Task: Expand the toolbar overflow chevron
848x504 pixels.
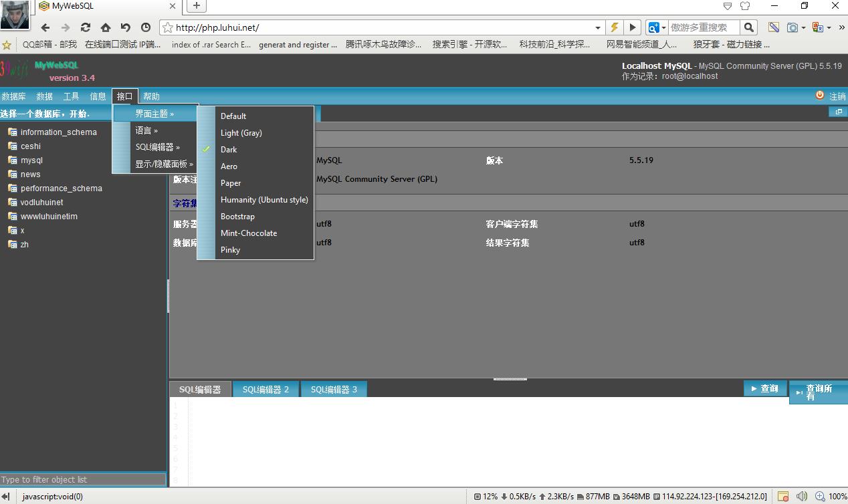Action: tap(841, 27)
